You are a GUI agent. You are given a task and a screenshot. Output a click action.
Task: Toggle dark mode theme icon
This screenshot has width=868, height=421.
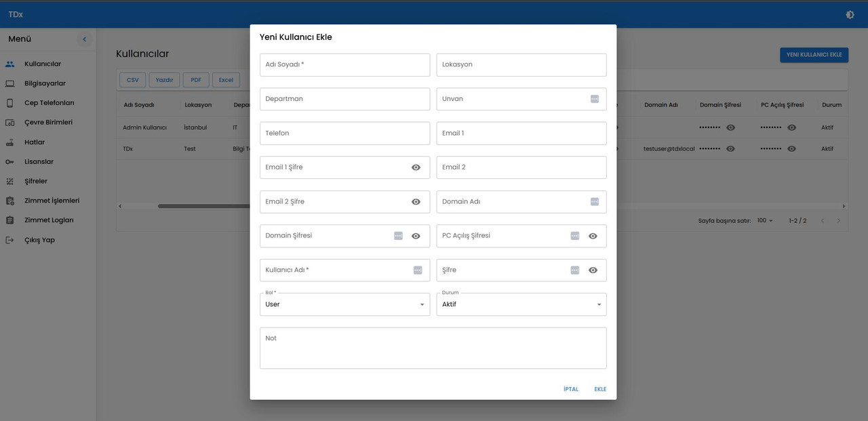(850, 14)
